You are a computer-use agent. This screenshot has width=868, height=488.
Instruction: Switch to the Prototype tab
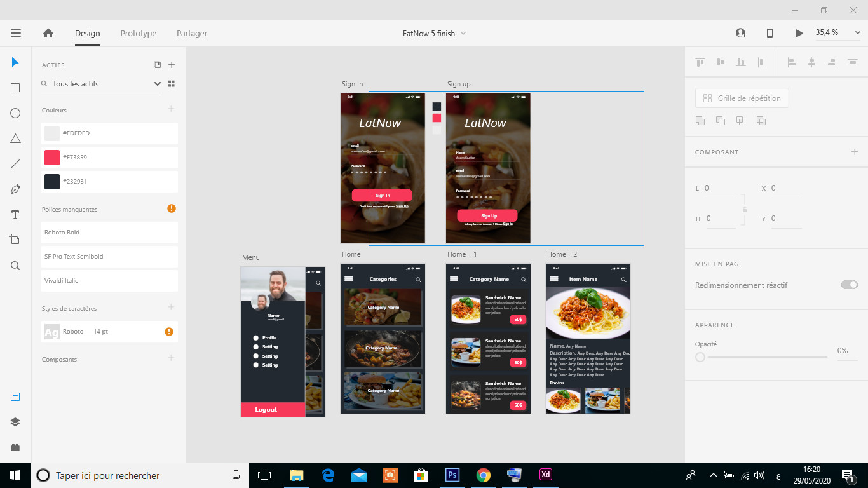pyautogui.click(x=139, y=33)
